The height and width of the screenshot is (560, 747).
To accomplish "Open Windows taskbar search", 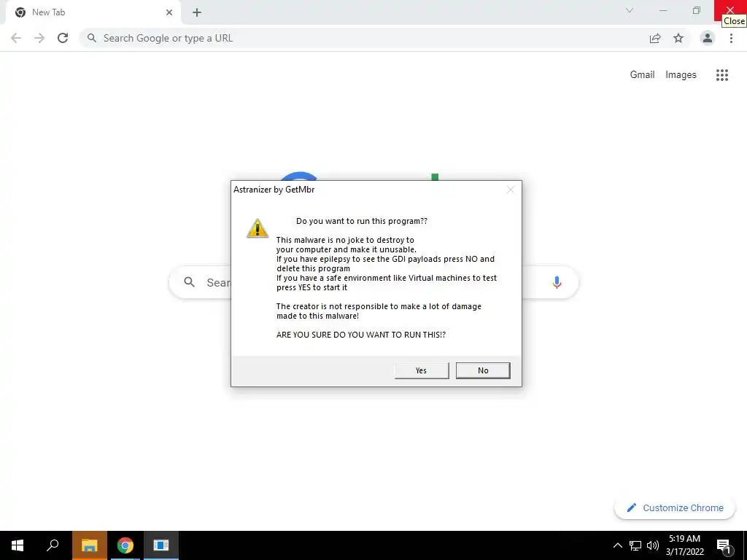I will (x=53, y=545).
